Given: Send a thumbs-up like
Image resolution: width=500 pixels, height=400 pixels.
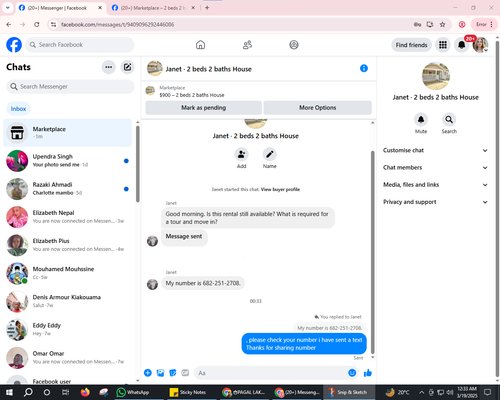Looking at the screenshot, I should 368,373.
